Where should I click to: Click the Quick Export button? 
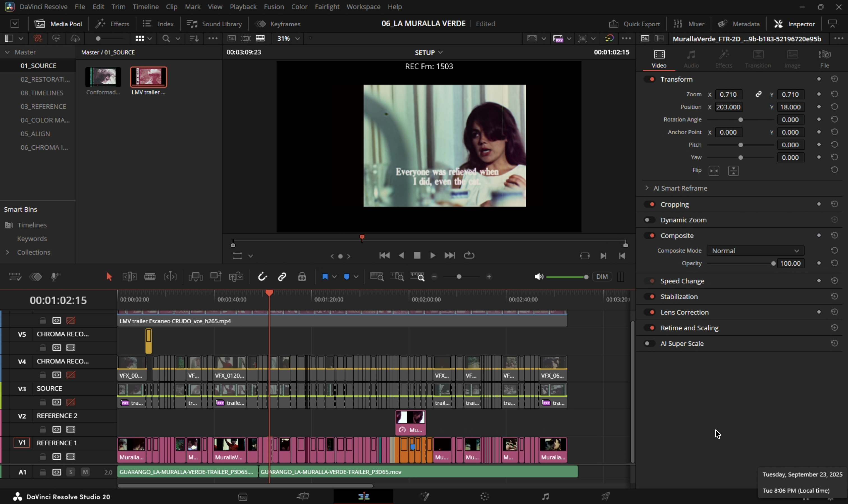(x=634, y=24)
